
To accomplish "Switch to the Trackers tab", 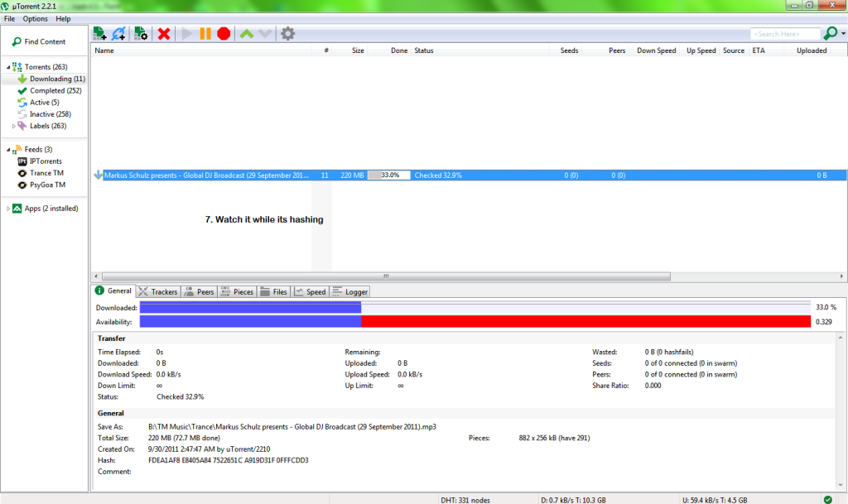I will tap(158, 291).
